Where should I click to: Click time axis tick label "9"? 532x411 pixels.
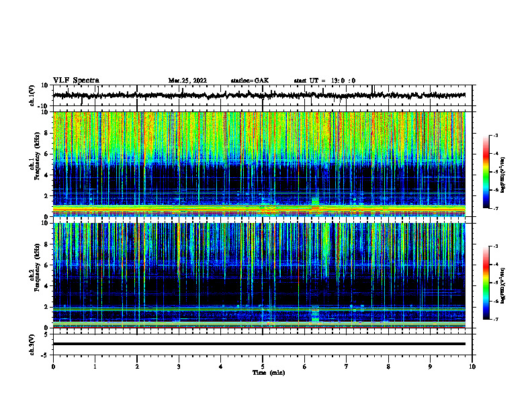click(430, 367)
